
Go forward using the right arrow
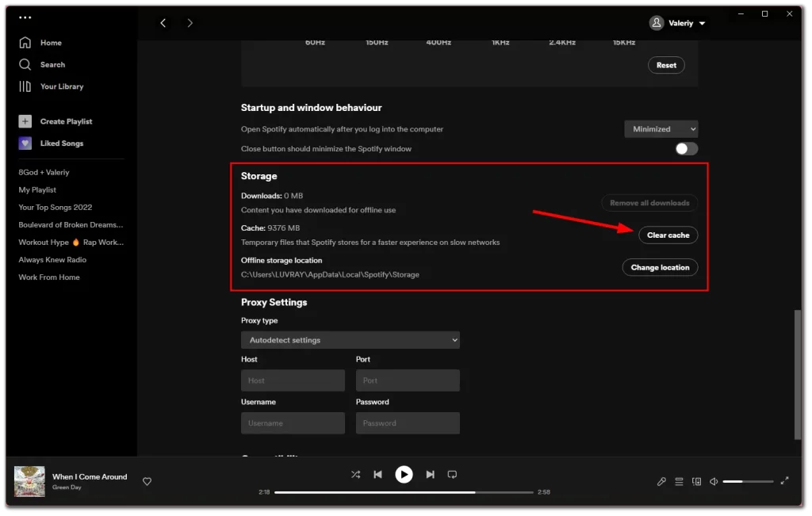pos(190,23)
